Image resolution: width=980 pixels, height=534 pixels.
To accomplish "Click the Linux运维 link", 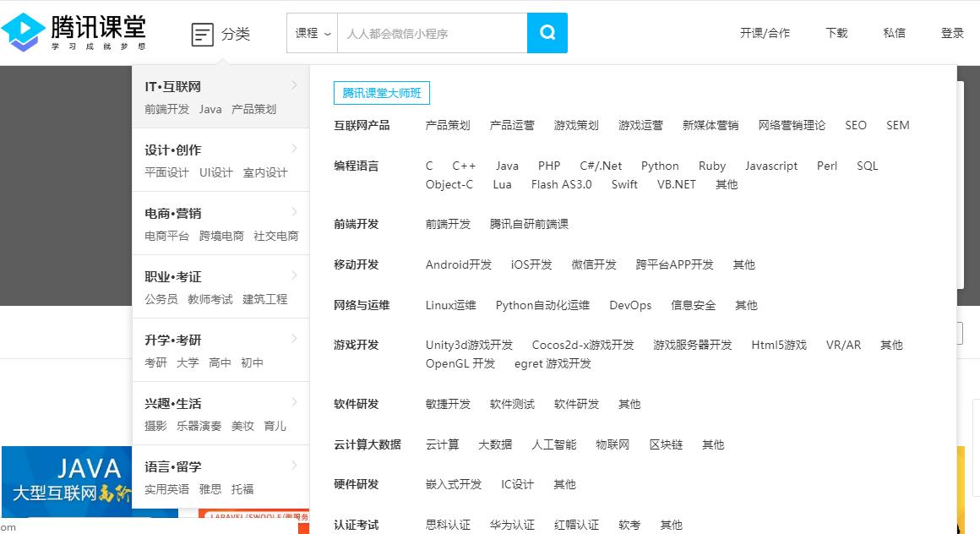I will pos(450,305).
